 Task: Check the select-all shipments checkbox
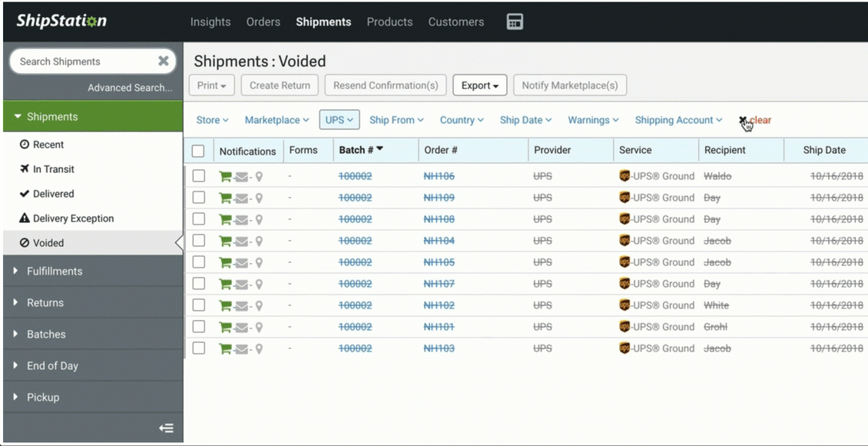[198, 151]
